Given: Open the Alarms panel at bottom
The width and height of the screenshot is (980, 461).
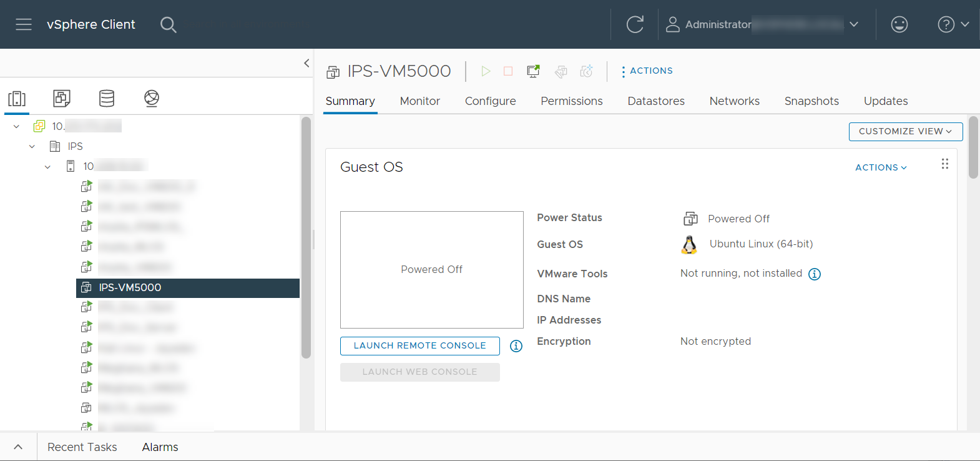Looking at the screenshot, I should point(160,447).
